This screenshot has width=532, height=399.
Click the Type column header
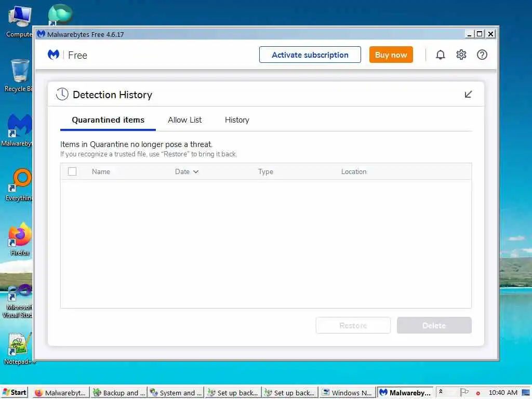click(265, 171)
